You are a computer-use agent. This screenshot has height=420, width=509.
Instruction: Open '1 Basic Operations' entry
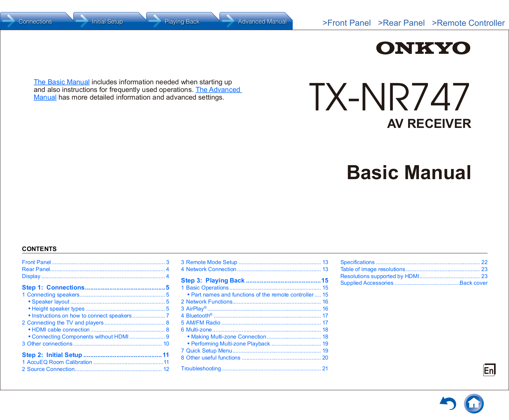click(x=254, y=288)
